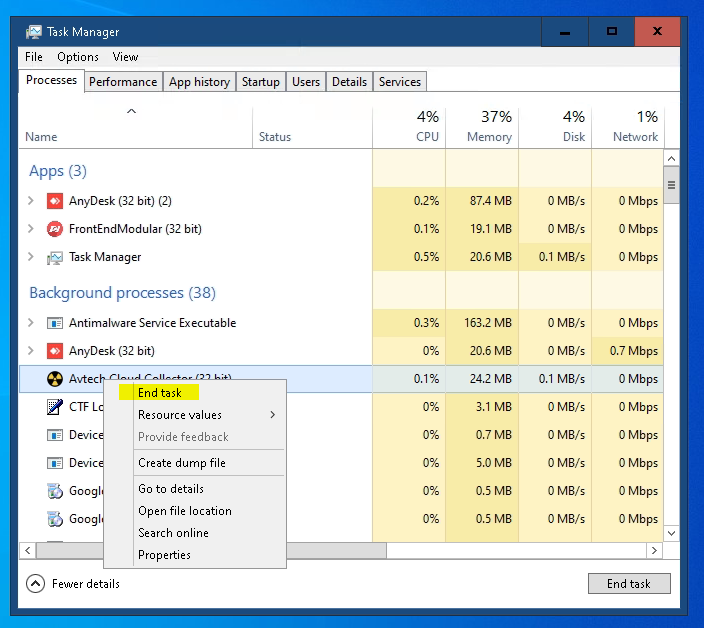Click the Fewer details link

pos(86,584)
